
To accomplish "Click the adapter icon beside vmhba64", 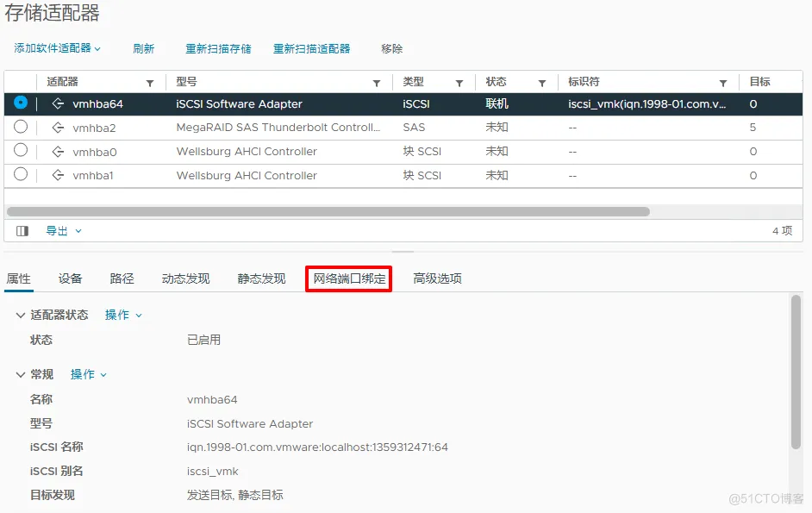I will [58, 103].
